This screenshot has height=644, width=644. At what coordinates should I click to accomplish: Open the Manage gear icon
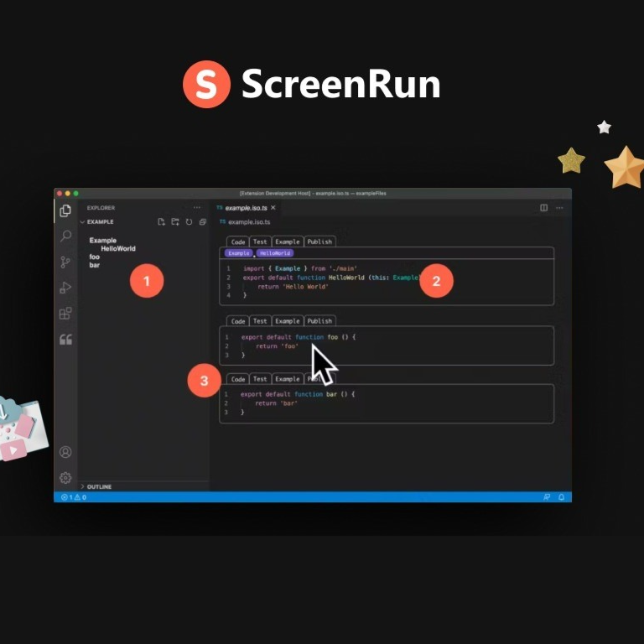pos(65,478)
